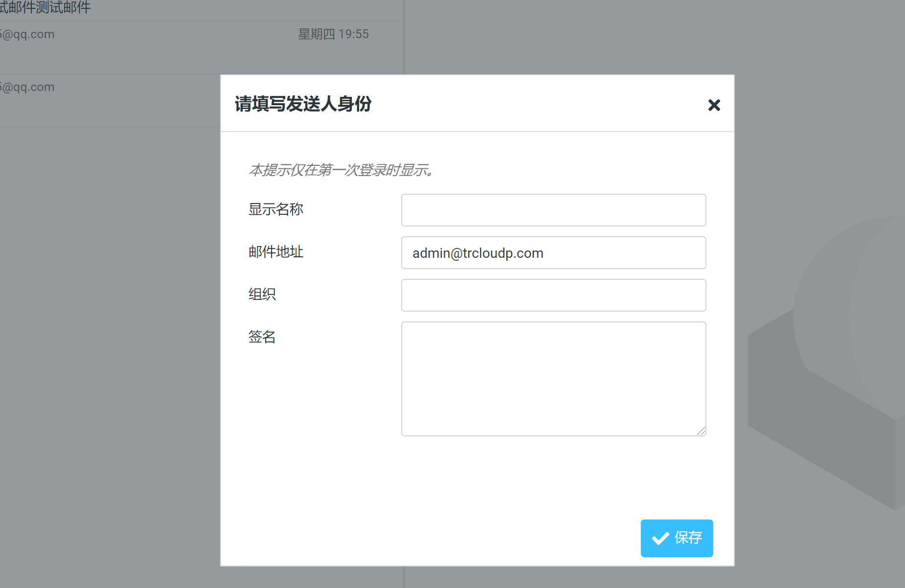Click the italic first-login hint text
Image resolution: width=905 pixels, height=588 pixels.
coord(341,170)
